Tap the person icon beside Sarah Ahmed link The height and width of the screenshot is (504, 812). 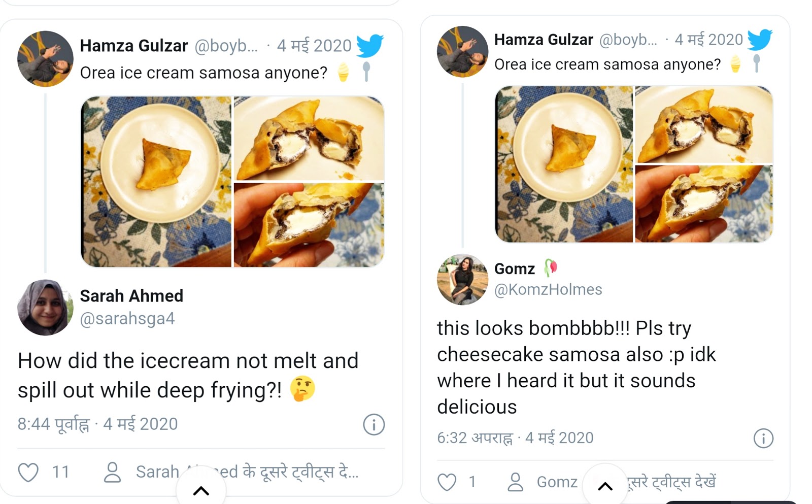tap(112, 472)
